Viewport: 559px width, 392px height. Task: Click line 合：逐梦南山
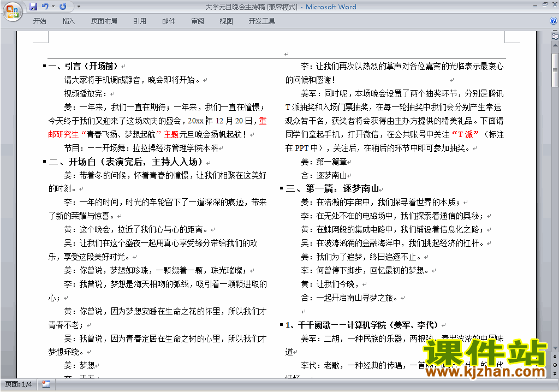coord(324,175)
